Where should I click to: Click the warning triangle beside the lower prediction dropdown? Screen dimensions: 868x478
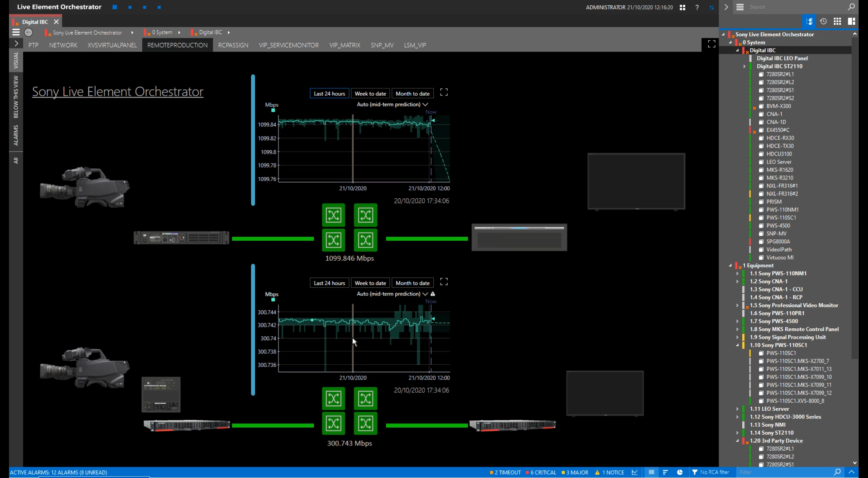click(433, 294)
